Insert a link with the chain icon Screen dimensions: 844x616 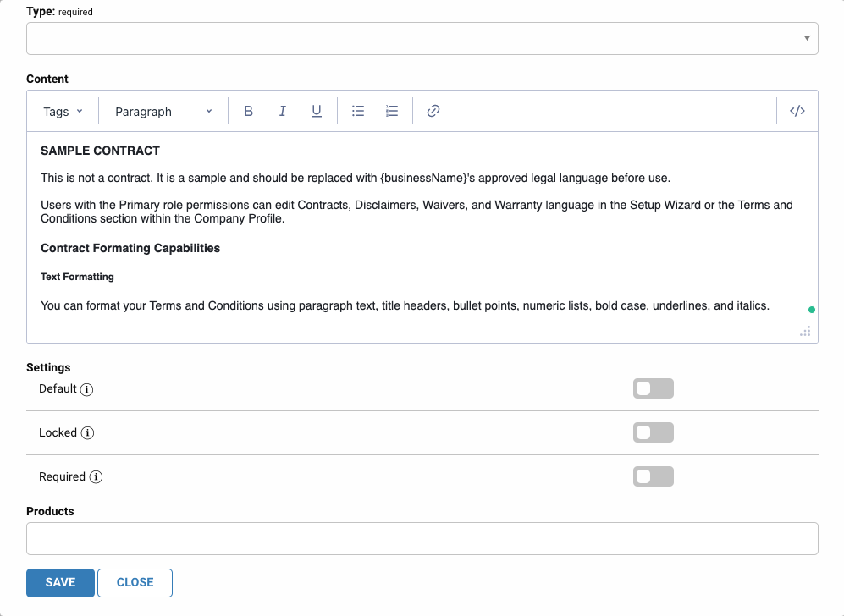click(x=433, y=112)
